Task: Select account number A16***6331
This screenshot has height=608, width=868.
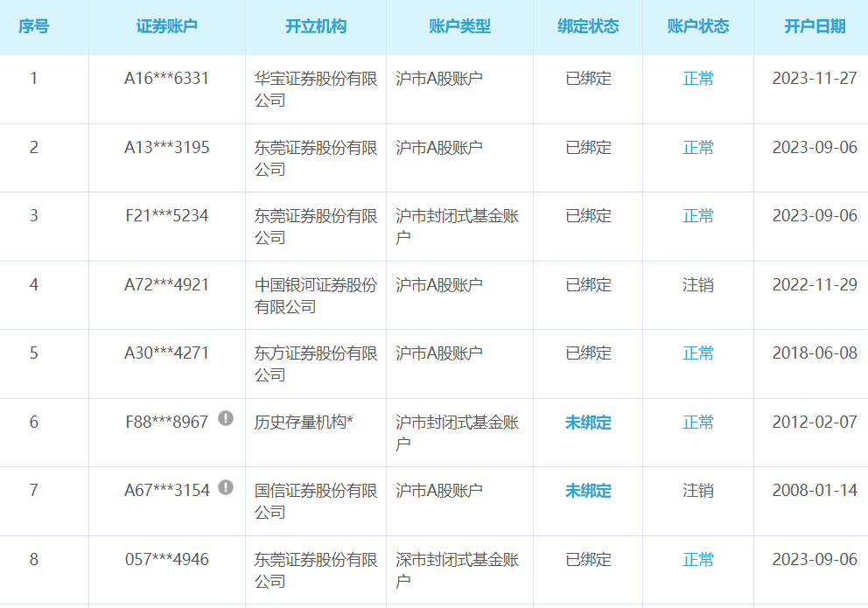Action: [166, 79]
